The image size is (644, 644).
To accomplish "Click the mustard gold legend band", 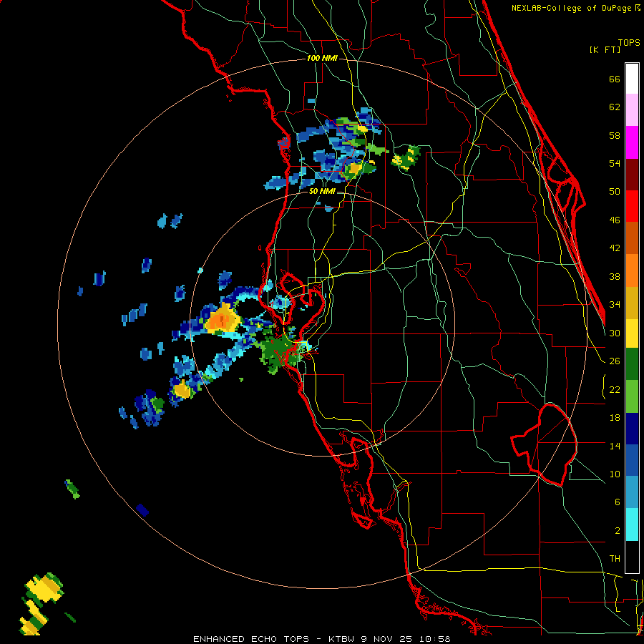I will [x=632, y=303].
